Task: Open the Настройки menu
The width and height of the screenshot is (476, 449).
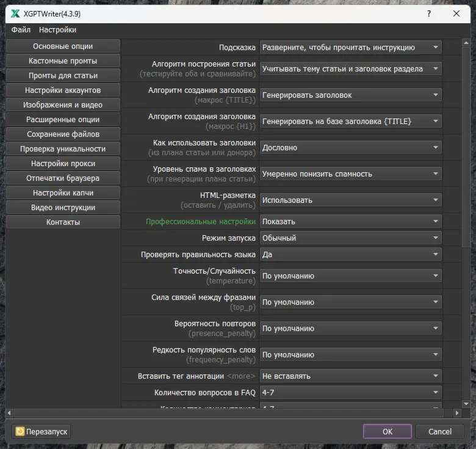Action: 58,30
